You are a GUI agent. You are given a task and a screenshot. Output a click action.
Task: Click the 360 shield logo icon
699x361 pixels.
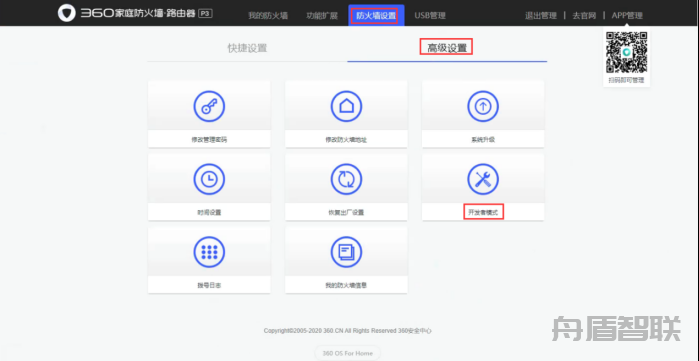(67, 13)
